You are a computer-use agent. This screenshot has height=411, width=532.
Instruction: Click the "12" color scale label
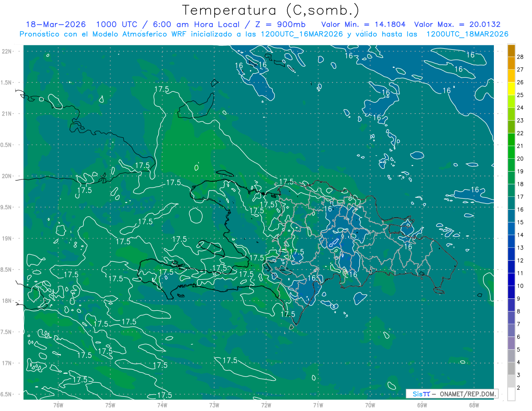pos(520,261)
